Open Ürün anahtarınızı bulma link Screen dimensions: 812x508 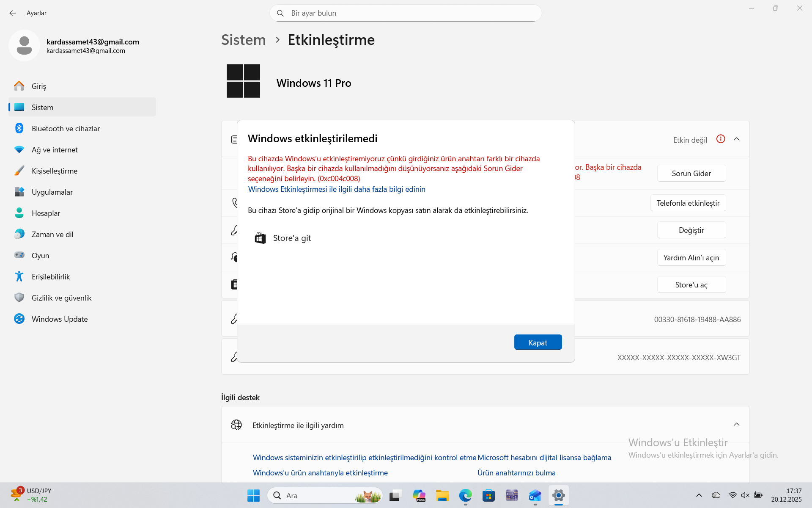pos(516,472)
